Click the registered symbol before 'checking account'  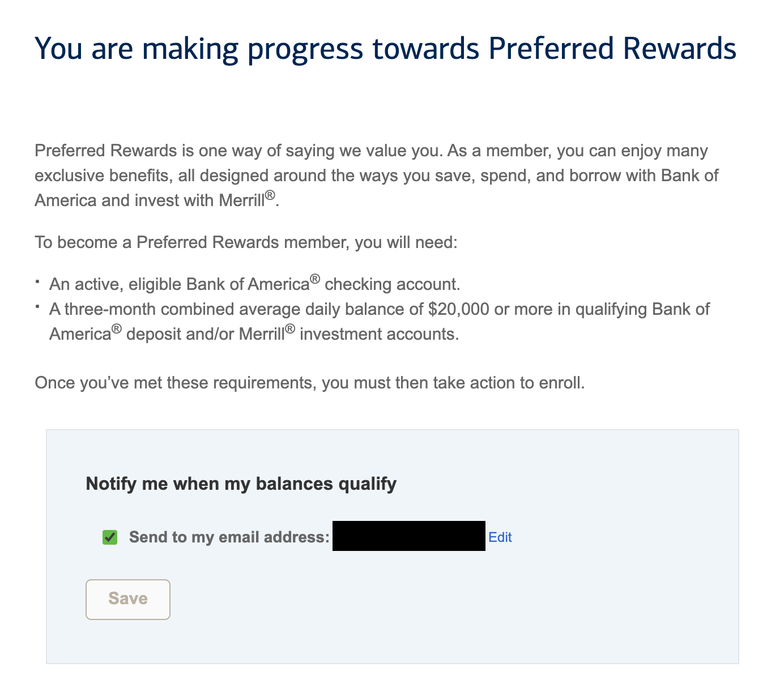pos(315,279)
